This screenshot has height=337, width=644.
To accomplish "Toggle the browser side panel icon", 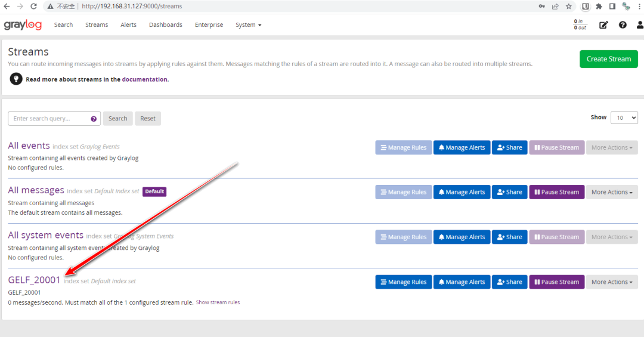I will click(612, 6).
